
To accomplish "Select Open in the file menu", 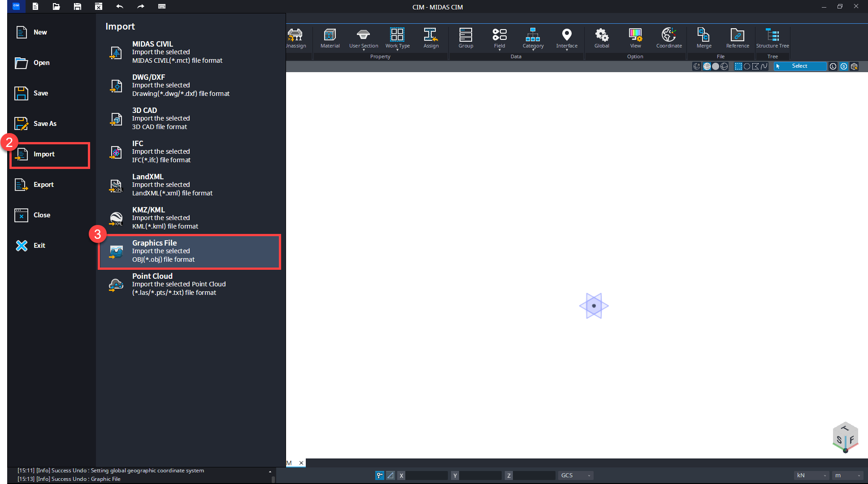I will (51, 63).
